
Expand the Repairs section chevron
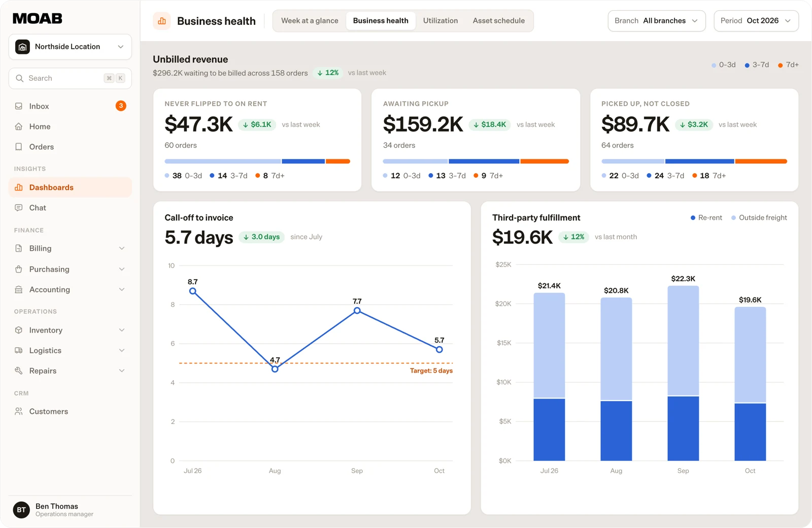[x=122, y=371]
